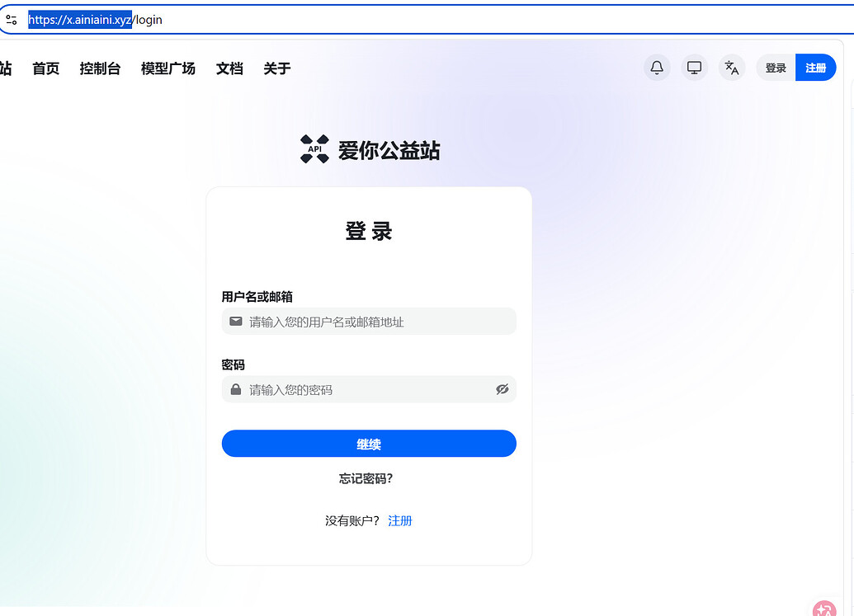Open the language translation icon
This screenshot has height=616, width=854.
coord(731,68)
